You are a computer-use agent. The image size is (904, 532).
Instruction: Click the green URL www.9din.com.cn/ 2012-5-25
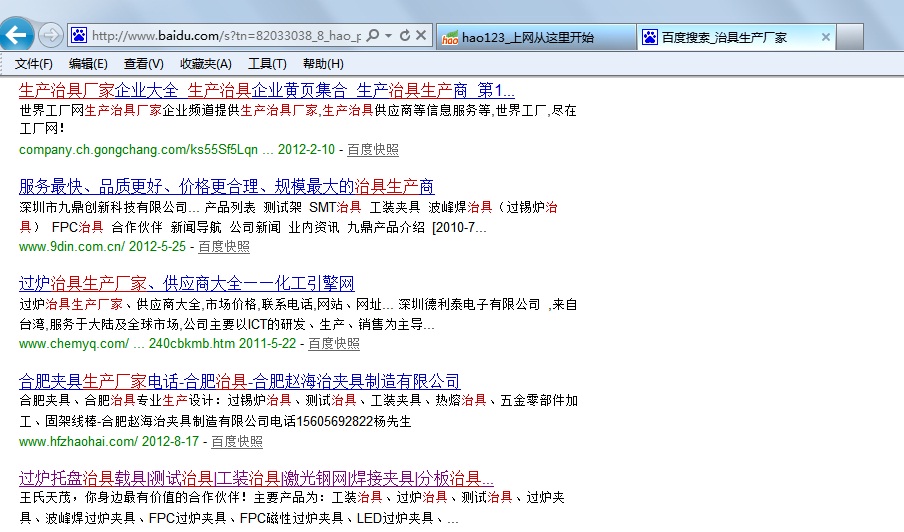click(102, 247)
